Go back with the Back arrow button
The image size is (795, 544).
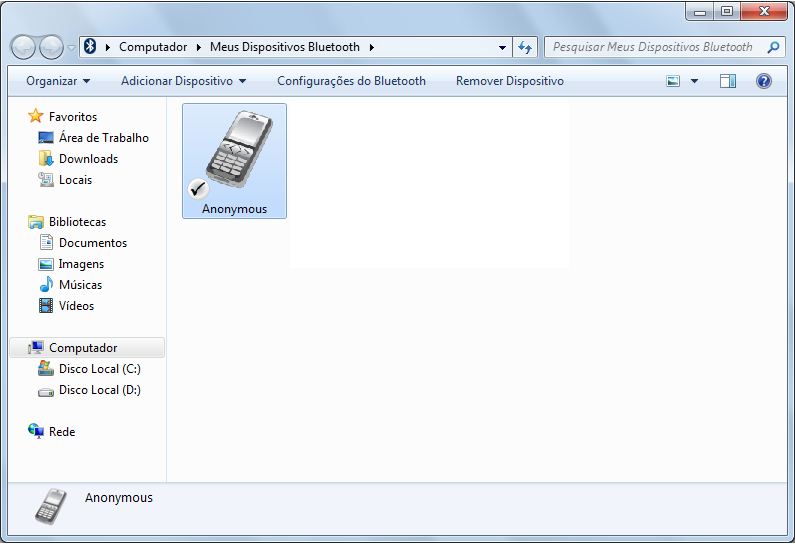23,47
